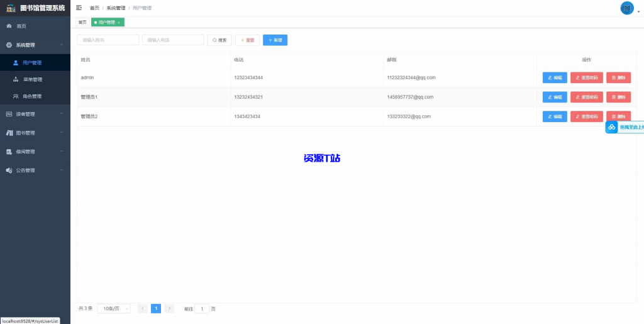Open the 10条/页 page size dropdown
The height and width of the screenshot is (324, 644).
[x=114, y=308]
